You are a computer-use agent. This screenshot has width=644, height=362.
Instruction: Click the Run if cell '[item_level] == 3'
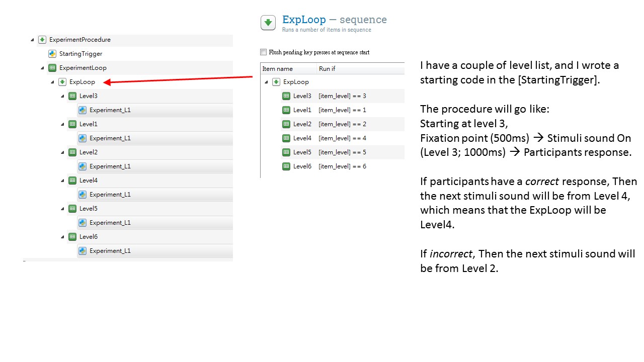coord(343,96)
